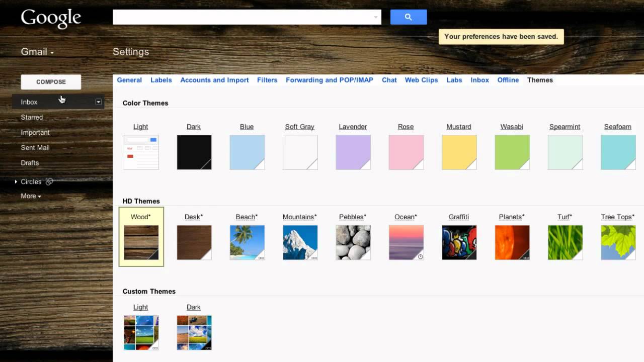The width and height of the screenshot is (644, 362).
Task: Open the Labs tab
Action: 454,80
